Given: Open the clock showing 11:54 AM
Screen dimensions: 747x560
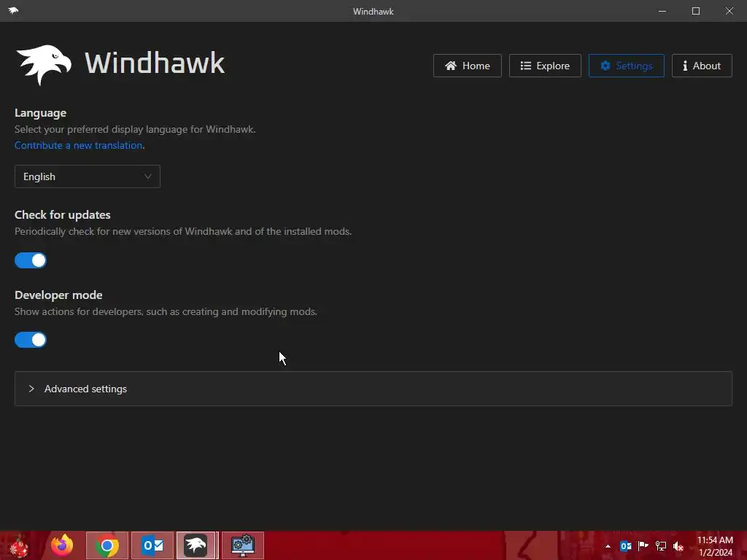Looking at the screenshot, I should coord(715,546).
